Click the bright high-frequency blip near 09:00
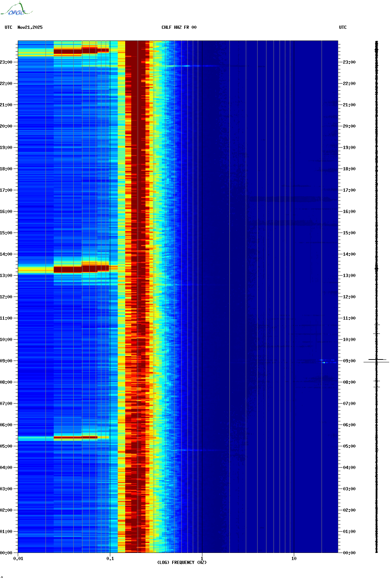The height and width of the screenshot is (581, 392). pyautogui.click(x=324, y=362)
